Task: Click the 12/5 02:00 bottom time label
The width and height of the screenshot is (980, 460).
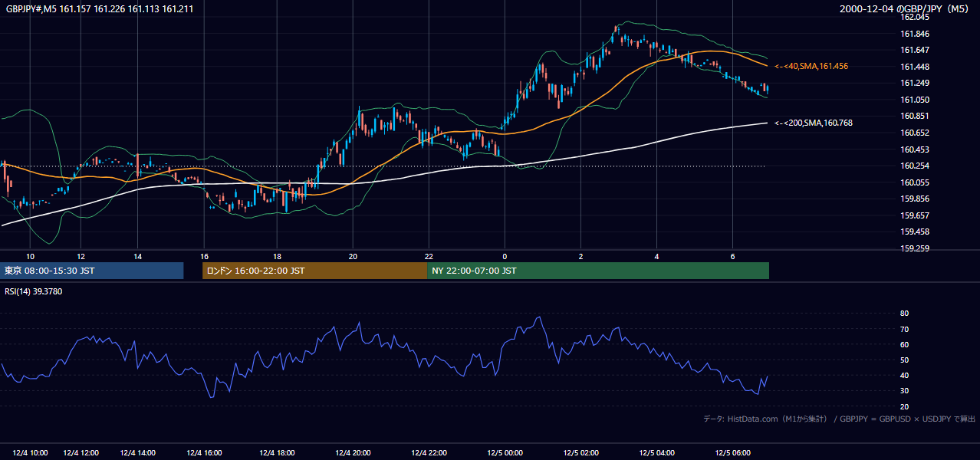Action: pyautogui.click(x=580, y=453)
